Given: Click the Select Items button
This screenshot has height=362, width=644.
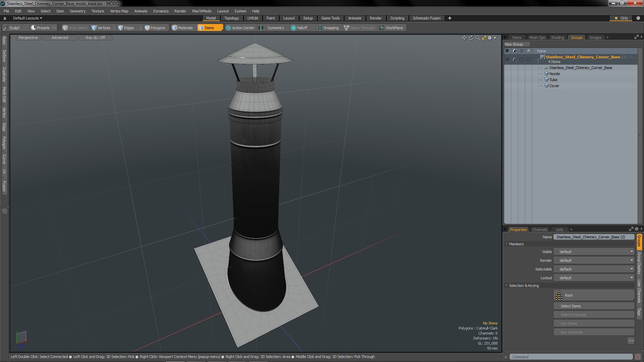Looking at the screenshot, I should coord(593,306).
